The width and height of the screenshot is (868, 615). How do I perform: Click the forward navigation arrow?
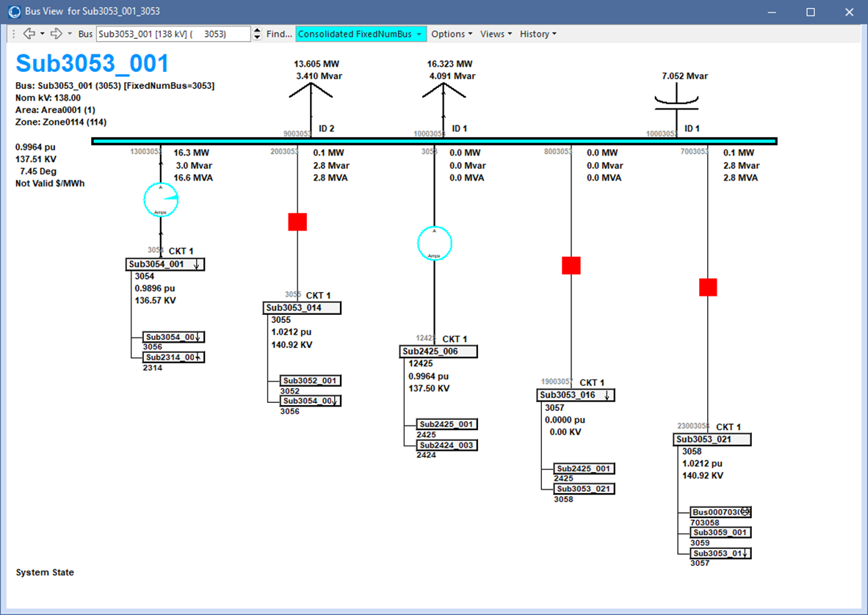point(57,34)
